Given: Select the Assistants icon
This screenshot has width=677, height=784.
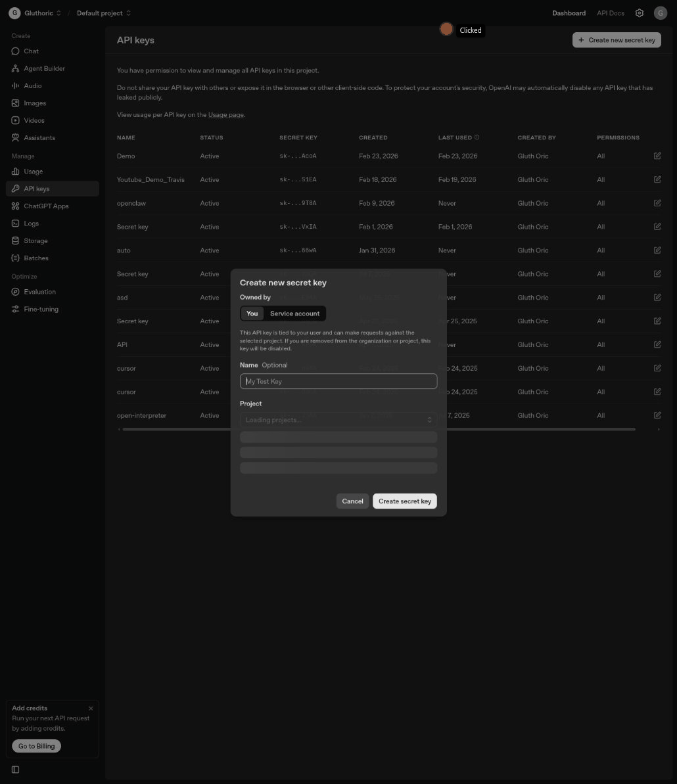Looking at the screenshot, I should (15, 137).
